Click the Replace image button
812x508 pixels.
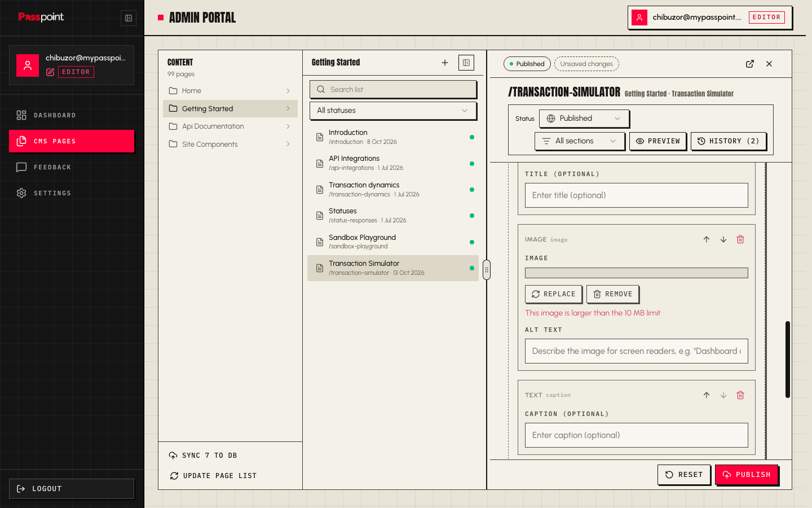[553, 294]
